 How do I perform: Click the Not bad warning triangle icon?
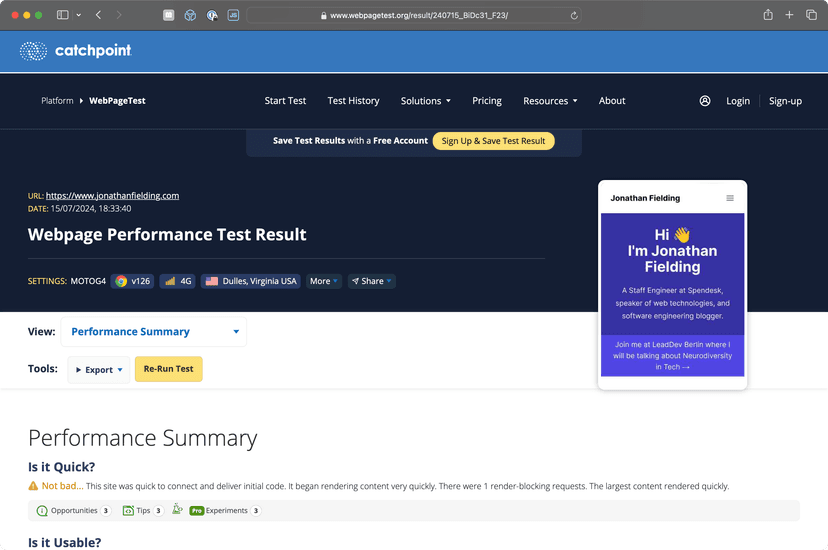33,486
